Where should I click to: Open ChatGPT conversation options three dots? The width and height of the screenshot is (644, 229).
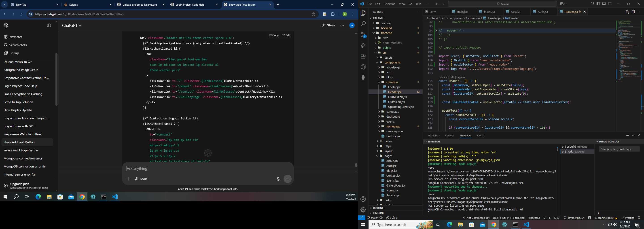pos(342,25)
